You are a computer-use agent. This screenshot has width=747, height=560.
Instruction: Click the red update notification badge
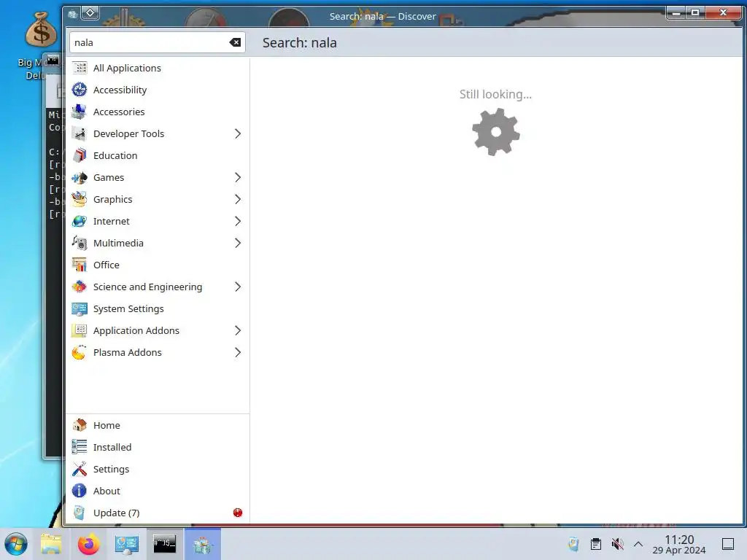click(x=238, y=513)
